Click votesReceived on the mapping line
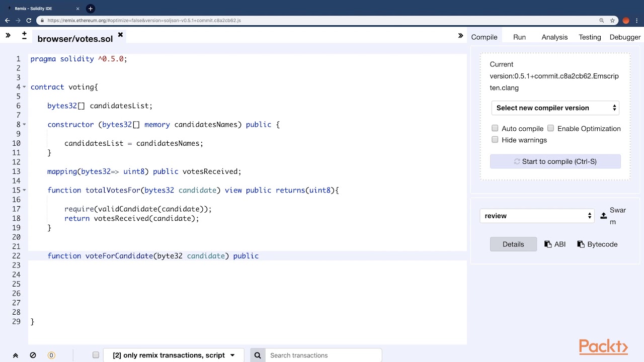This screenshot has height=362, width=644. click(x=211, y=171)
